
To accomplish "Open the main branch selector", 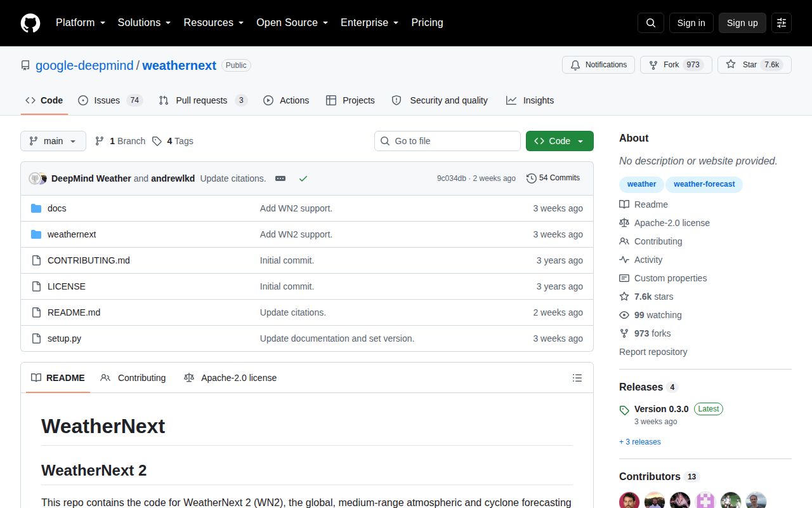I will pyautogui.click(x=53, y=141).
